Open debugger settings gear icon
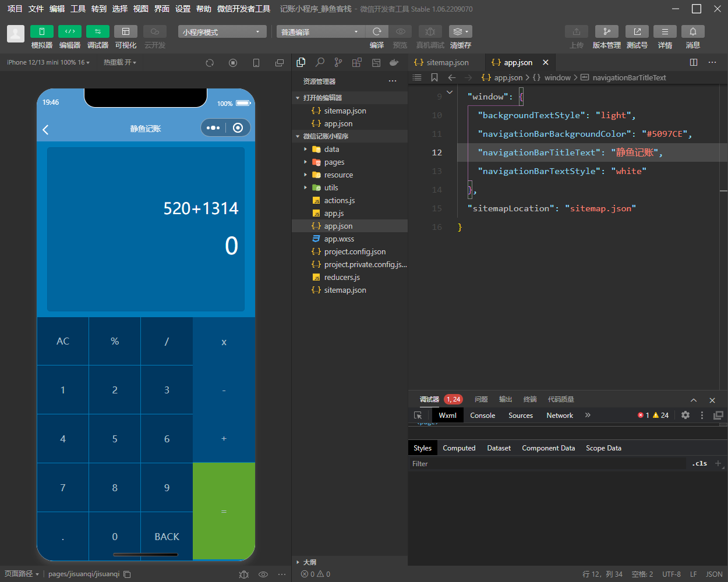 [x=685, y=415]
